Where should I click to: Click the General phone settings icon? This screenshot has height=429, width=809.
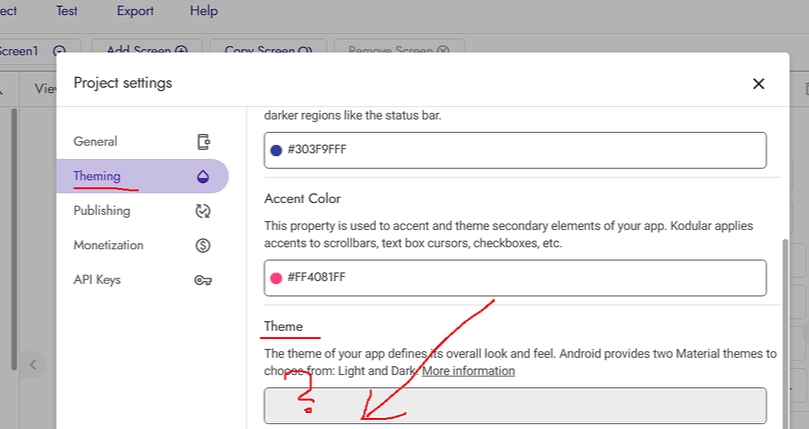(x=203, y=142)
